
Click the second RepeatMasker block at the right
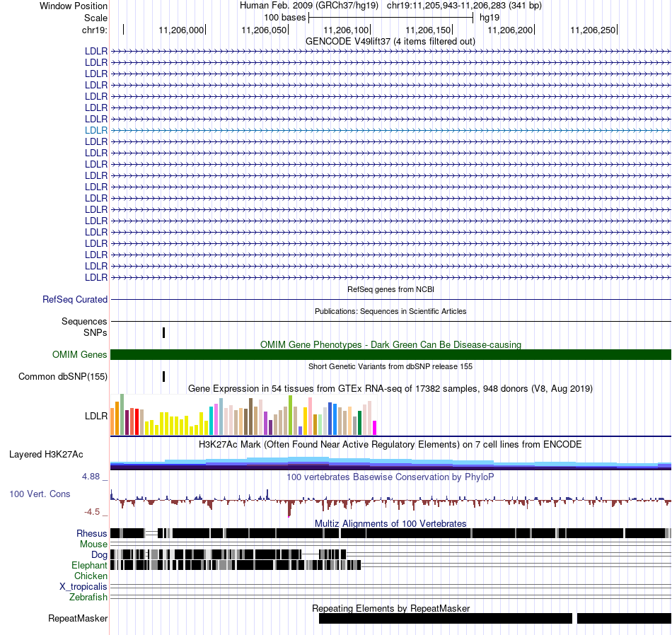coord(624,618)
